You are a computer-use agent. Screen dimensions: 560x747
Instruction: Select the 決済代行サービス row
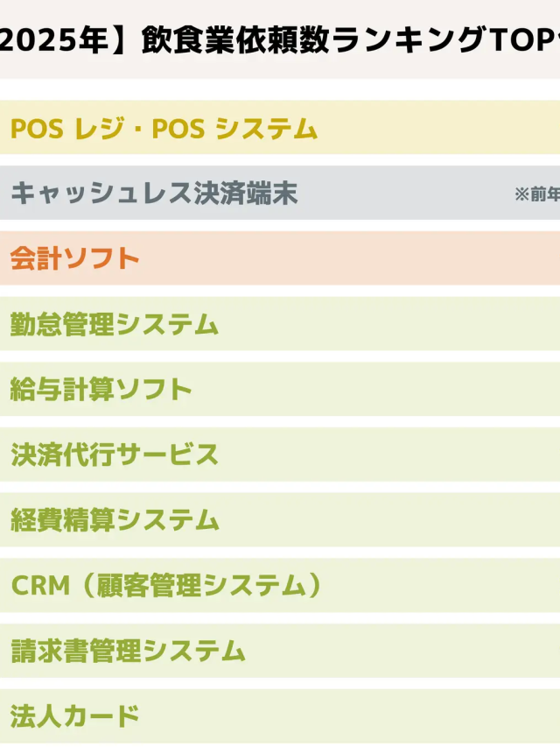(x=280, y=455)
